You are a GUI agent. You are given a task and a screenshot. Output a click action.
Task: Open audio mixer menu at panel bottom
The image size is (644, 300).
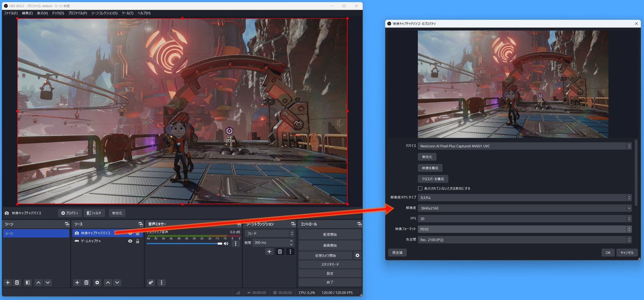[162, 283]
